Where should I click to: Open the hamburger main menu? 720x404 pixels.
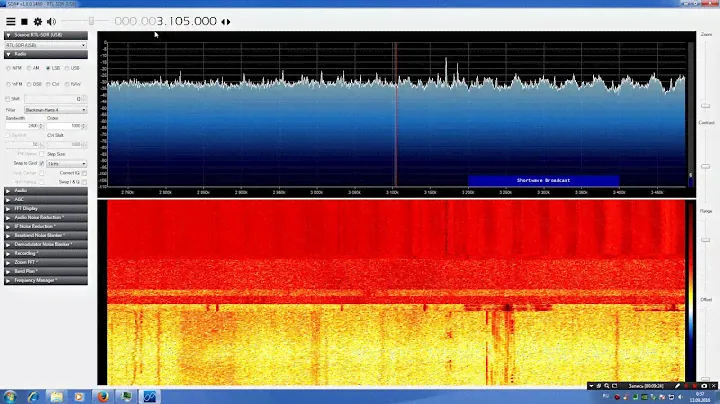pyautogui.click(x=10, y=21)
